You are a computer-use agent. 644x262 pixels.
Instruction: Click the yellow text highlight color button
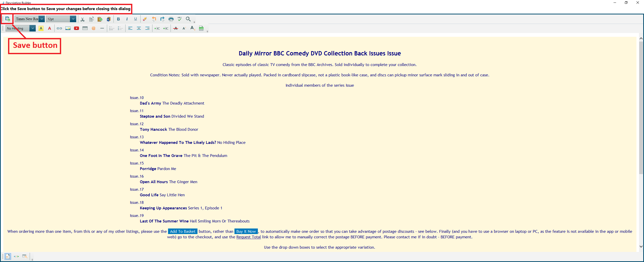pos(41,28)
